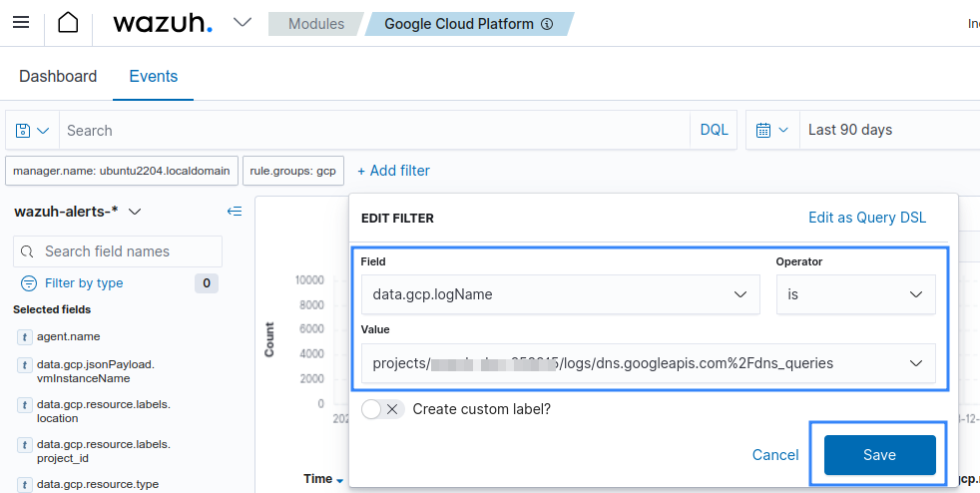Image resolution: width=980 pixels, height=493 pixels.
Task: Click Edit as Query DSL
Action: coord(867,218)
